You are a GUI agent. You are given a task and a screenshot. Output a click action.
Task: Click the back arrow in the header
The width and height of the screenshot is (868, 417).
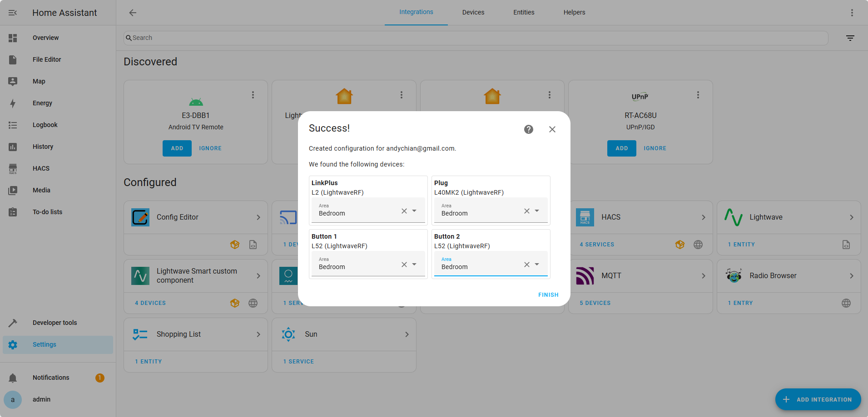click(x=133, y=13)
